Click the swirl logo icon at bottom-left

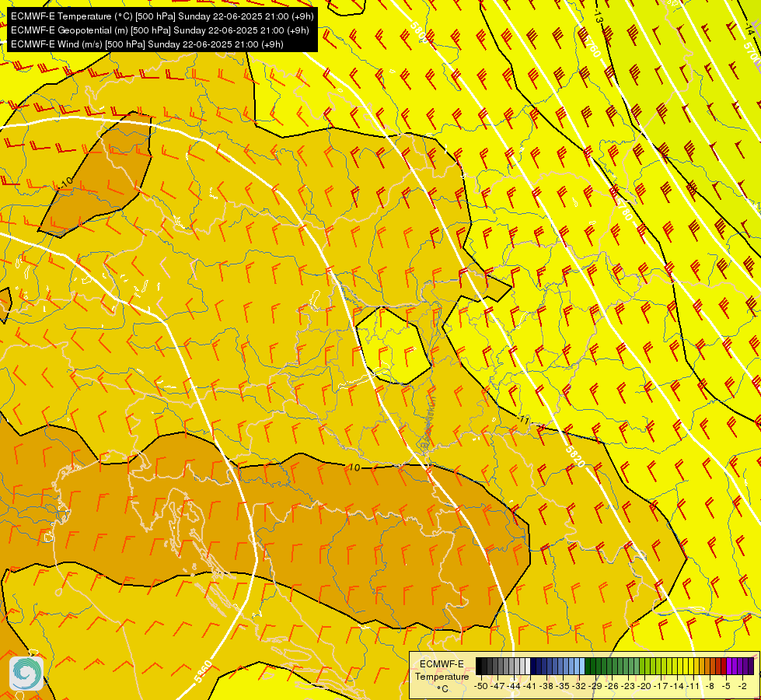[26, 674]
